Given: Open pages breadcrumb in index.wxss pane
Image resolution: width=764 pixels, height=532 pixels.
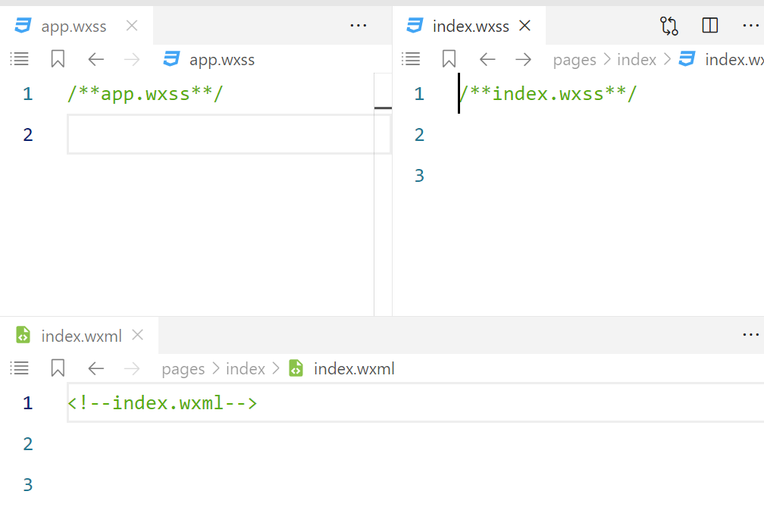Looking at the screenshot, I should click(575, 60).
